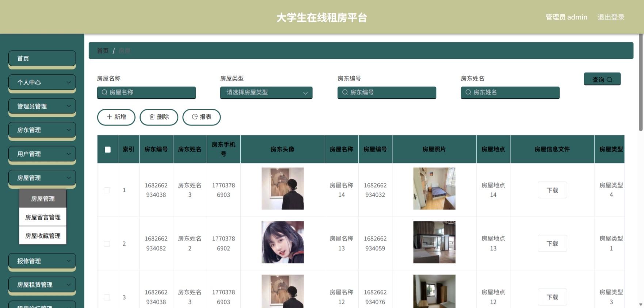
Task: Click the 房东姓名 search input
Action: click(510, 93)
